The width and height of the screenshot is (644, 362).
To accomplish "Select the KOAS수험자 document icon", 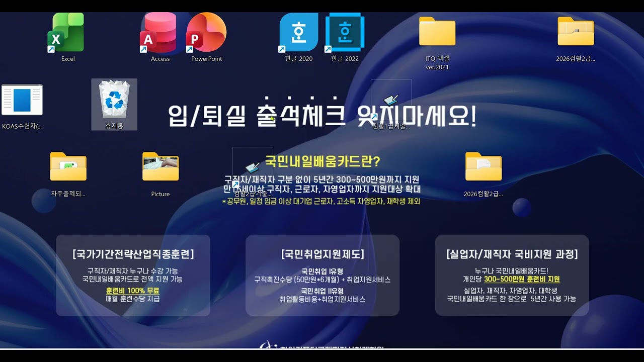I will pyautogui.click(x=22, y=100).
